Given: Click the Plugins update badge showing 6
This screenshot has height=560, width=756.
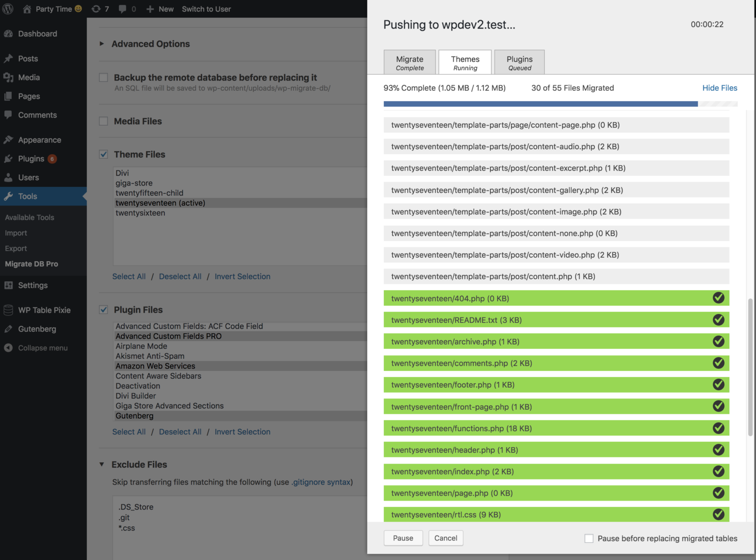Looking at the screenshot, I should point(52,159).
